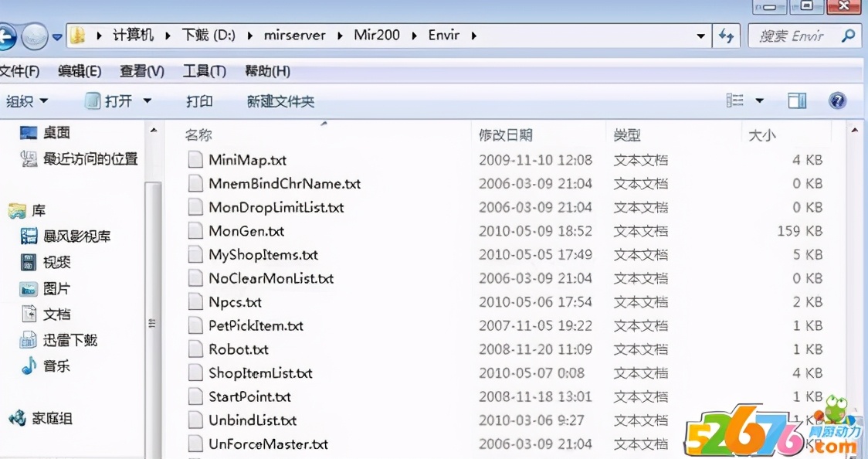Go forward with the Forward arrow button
The image size is (868, 459).
(x=34, y=36)
